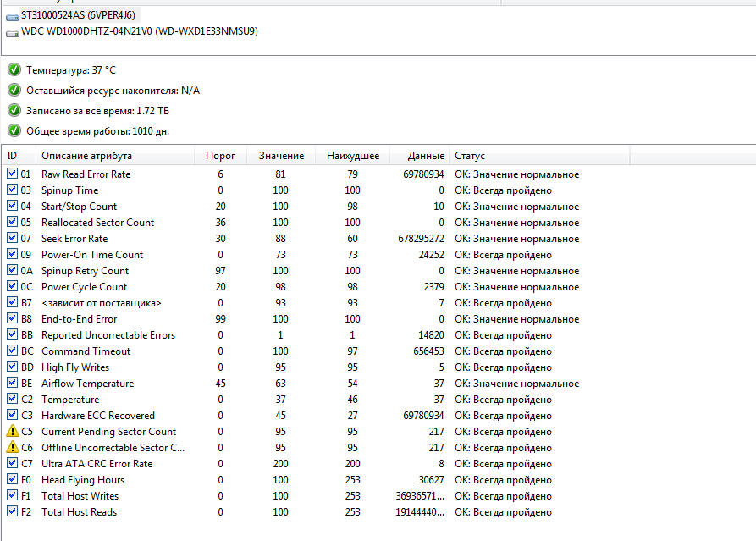This screenshot has width=756, height=541.
Task: Click warning icon for Offline Uncorrectable Sector row
Action: [x=12, y=448]
